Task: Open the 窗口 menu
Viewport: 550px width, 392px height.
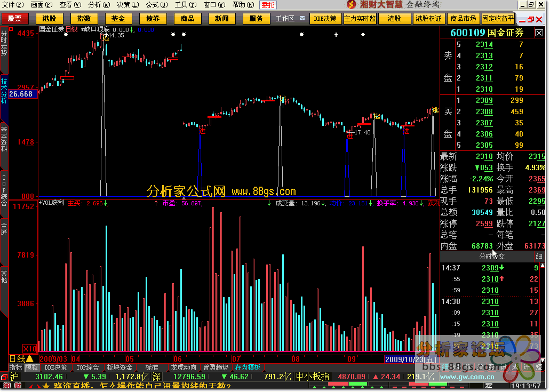Action: tap(214, 5)
